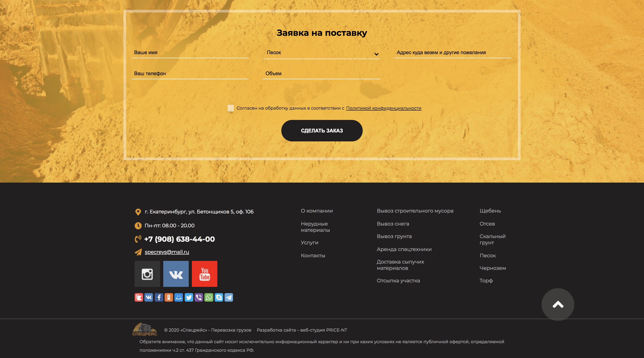Share via Odnoklassniki orange icon
Screen dimensions: 644x358
click(169, 297)
